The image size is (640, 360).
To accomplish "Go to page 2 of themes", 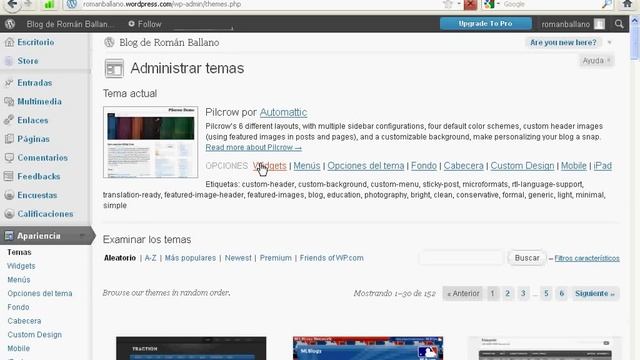I will (x=507, y=293).
